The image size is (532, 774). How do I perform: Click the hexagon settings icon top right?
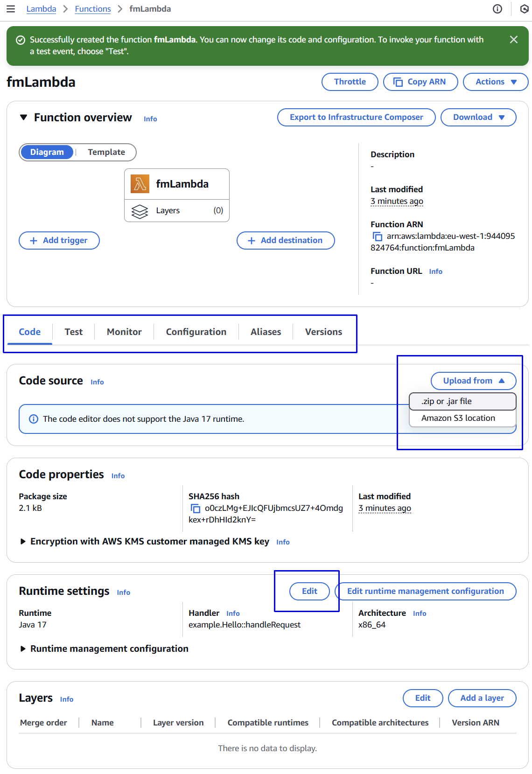525,9
